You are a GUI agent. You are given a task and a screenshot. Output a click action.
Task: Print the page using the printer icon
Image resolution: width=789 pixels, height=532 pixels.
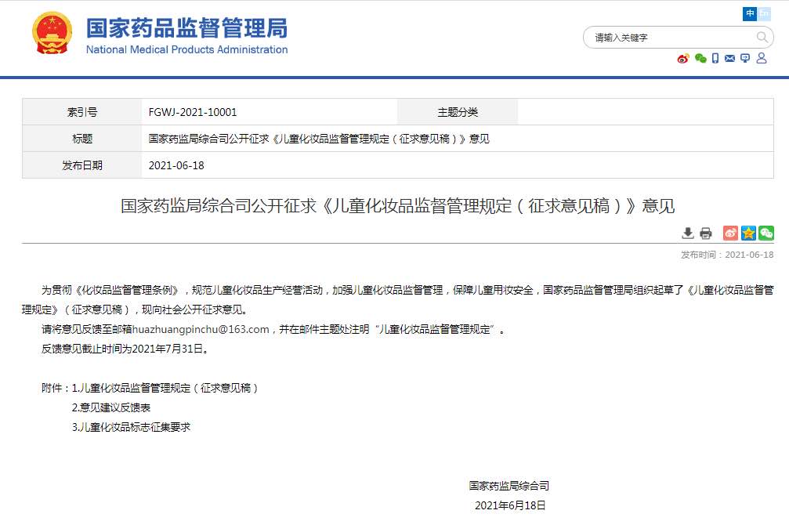[706, 233]
